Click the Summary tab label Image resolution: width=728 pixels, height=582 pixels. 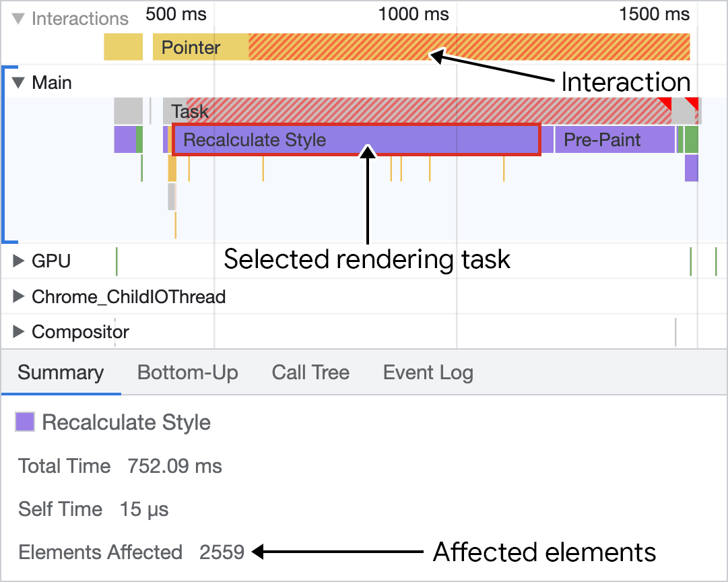pos(61,372)
